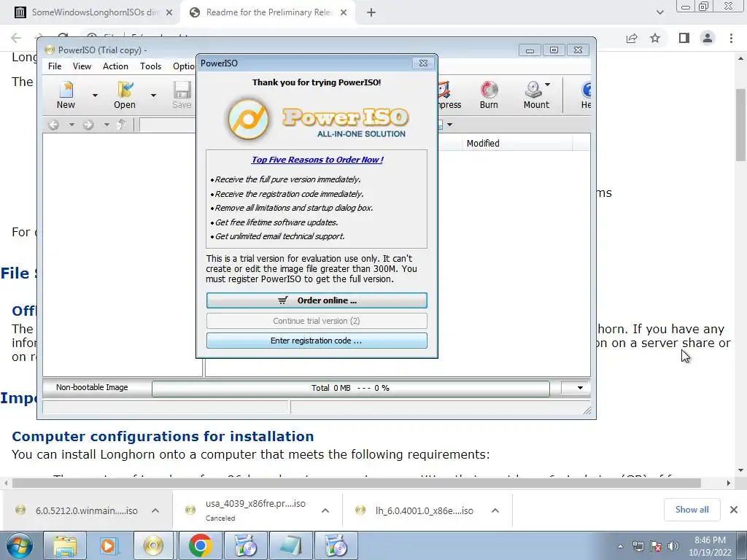
Task: Open options for usa_4039_x86fre iso download
Action: (325, 510)
